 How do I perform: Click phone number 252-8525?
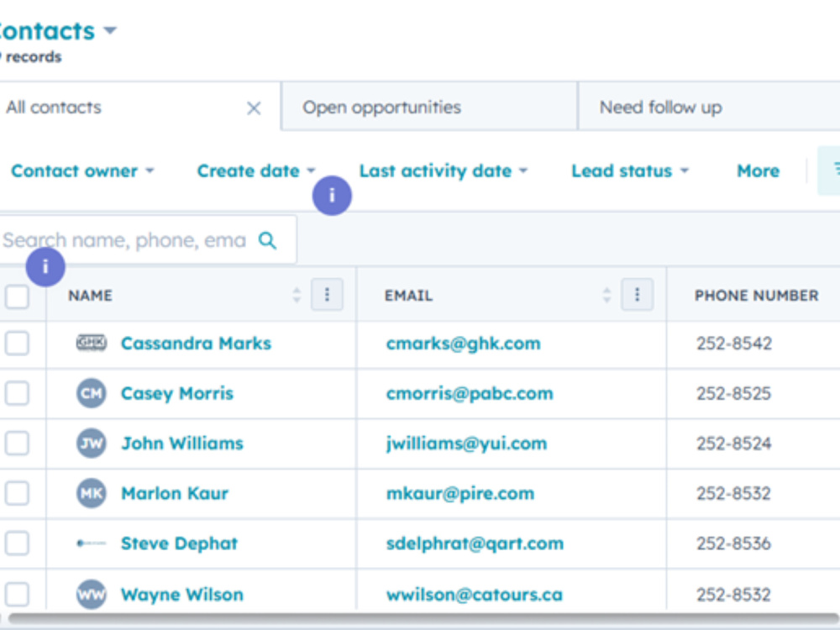point(734,393)
